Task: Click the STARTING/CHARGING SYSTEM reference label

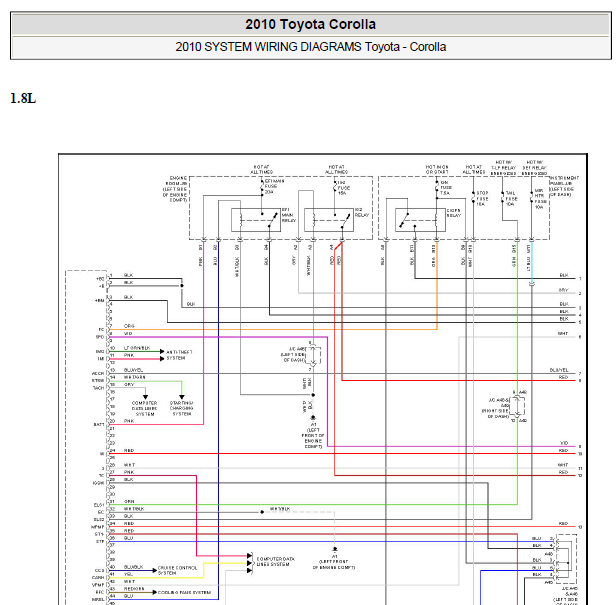Action: coord(182,409)
